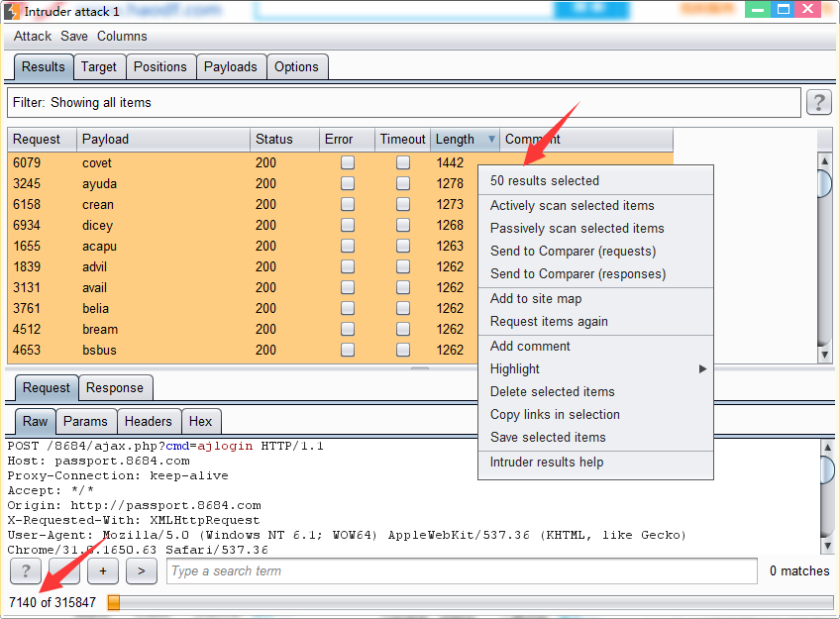
Task: Toggle Timeout checkbox for crean row
Action: coord(403,204)
